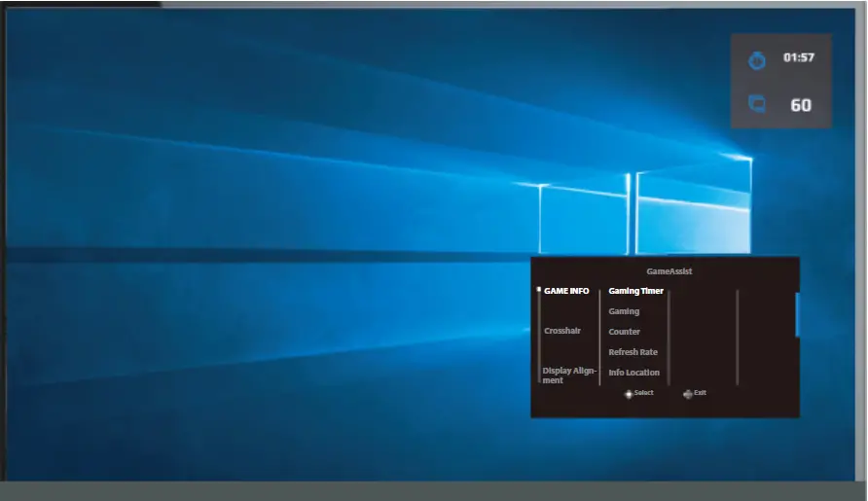
Task: Click the GameAssist menu title
Action: click(x=669, y=271)
